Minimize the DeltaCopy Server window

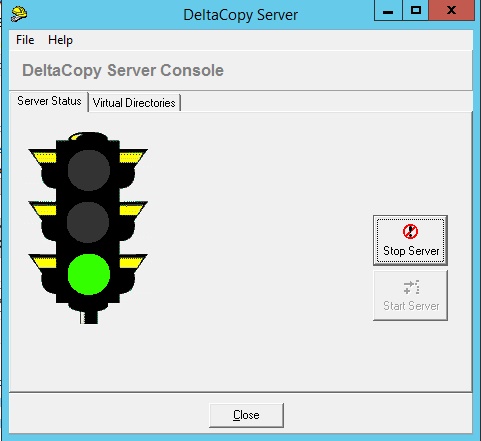[x=388, y=11]
